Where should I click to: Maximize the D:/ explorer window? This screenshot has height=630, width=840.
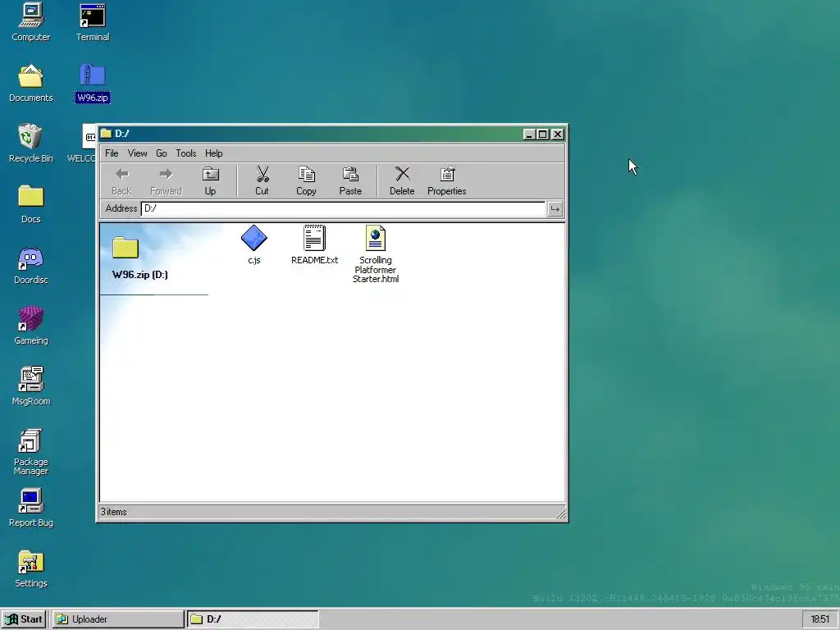click(x=543, y=134)
